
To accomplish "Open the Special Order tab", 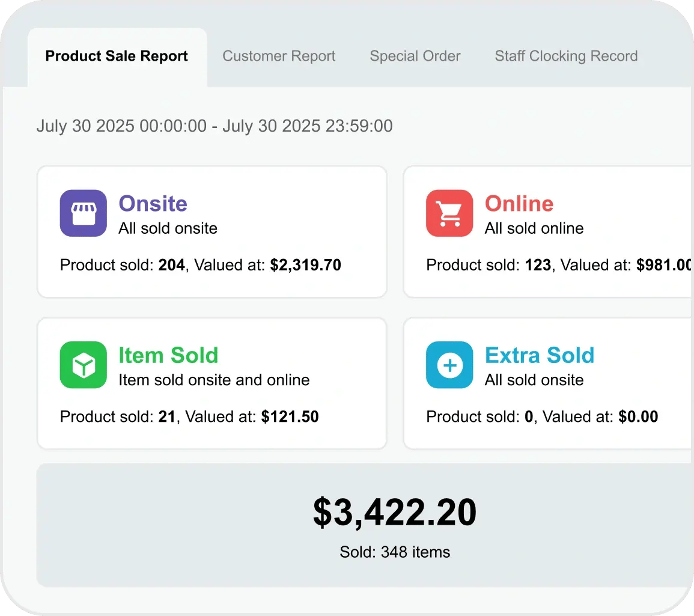I will pos(415,56).
